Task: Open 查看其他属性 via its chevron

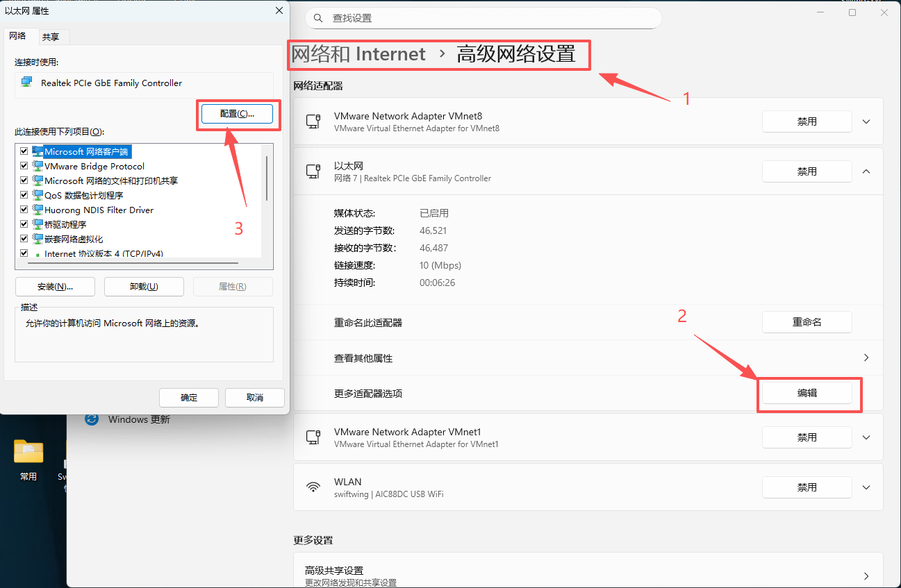Action: click(x=866, y=358)
